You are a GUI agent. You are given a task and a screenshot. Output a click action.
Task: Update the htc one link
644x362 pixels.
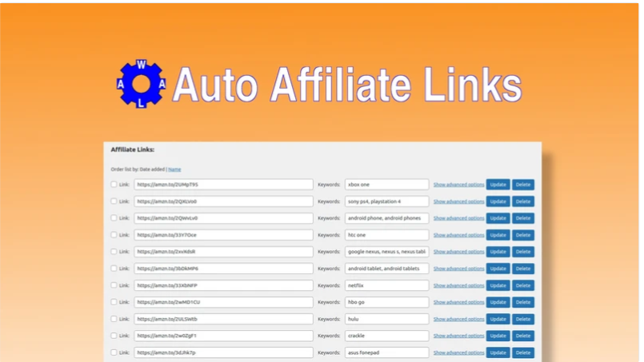(x=498, y=235)
